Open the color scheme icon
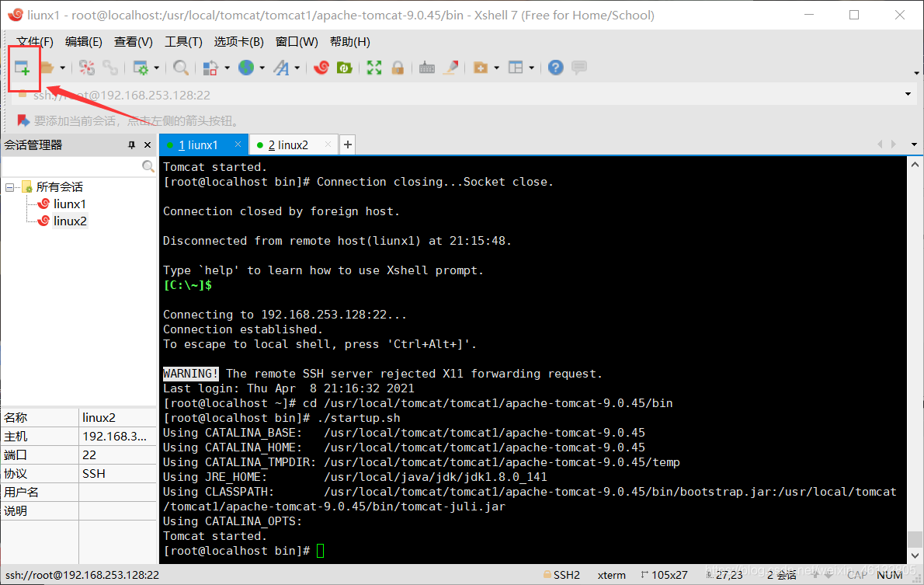 (210, 68)
